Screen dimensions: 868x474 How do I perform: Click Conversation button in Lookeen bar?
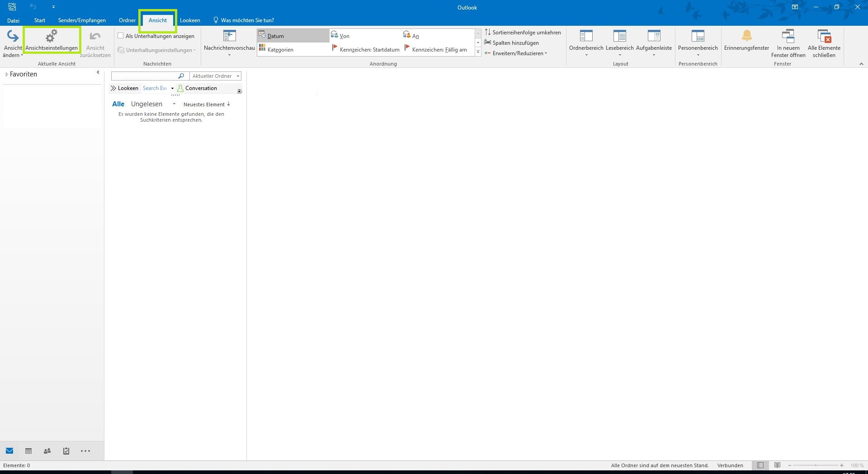click(x=198, y=88)
